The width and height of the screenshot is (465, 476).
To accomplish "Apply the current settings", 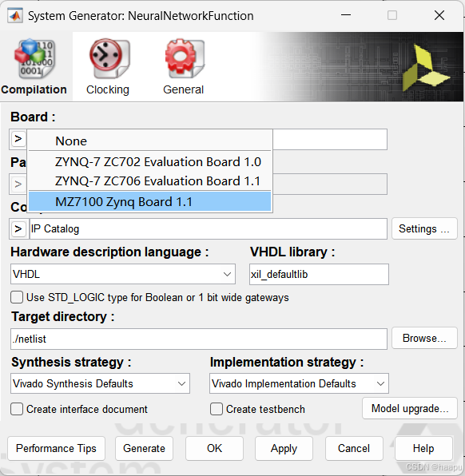I will tap(284, 448).
